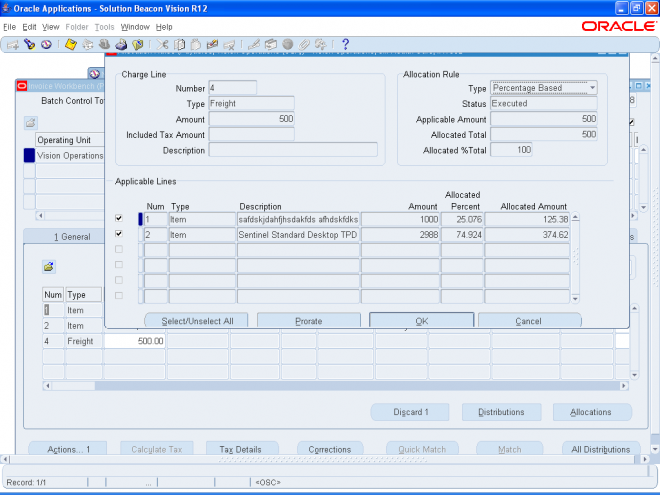Click invoice lines horizontal scrollbar left arrow
This screenshot has height=495, width=660.
[47, 386]
